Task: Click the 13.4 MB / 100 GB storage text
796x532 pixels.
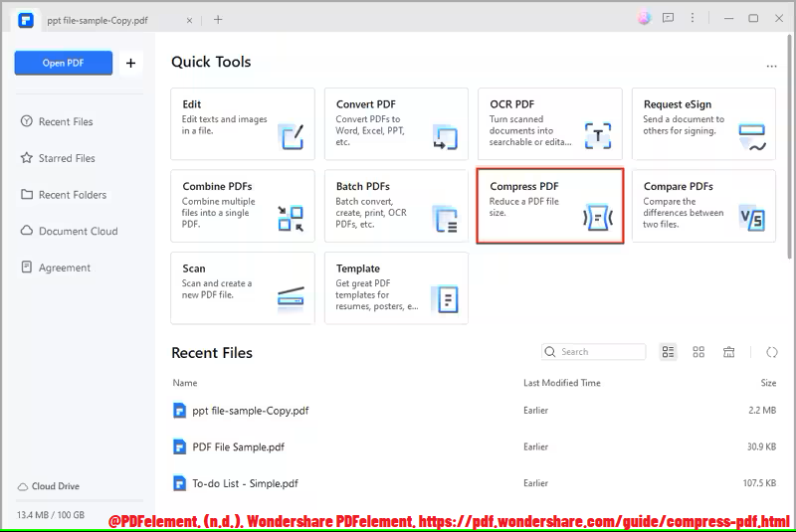Action: pos(51,515)
